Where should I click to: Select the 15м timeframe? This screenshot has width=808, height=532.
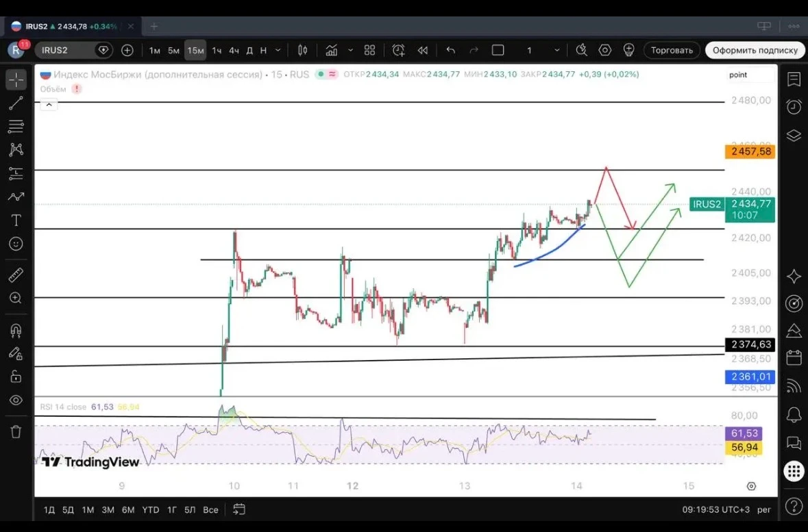pos(195,50)
